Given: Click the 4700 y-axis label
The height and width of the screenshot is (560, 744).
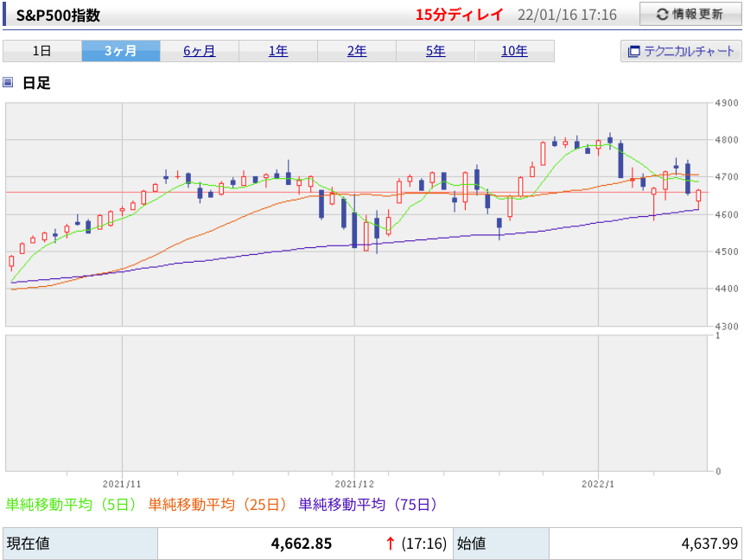Looking at the screenshot, I should 727,177.
